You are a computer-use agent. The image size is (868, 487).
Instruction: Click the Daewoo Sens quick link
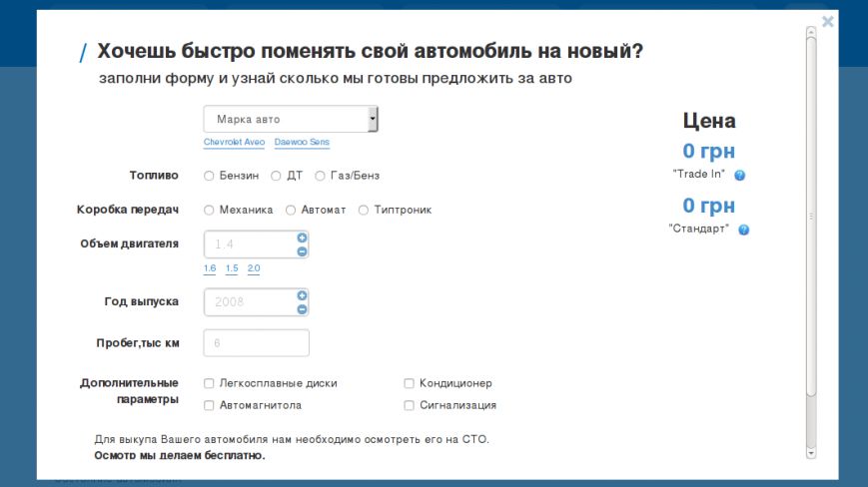pyautogui.click(x=302, y=142)
